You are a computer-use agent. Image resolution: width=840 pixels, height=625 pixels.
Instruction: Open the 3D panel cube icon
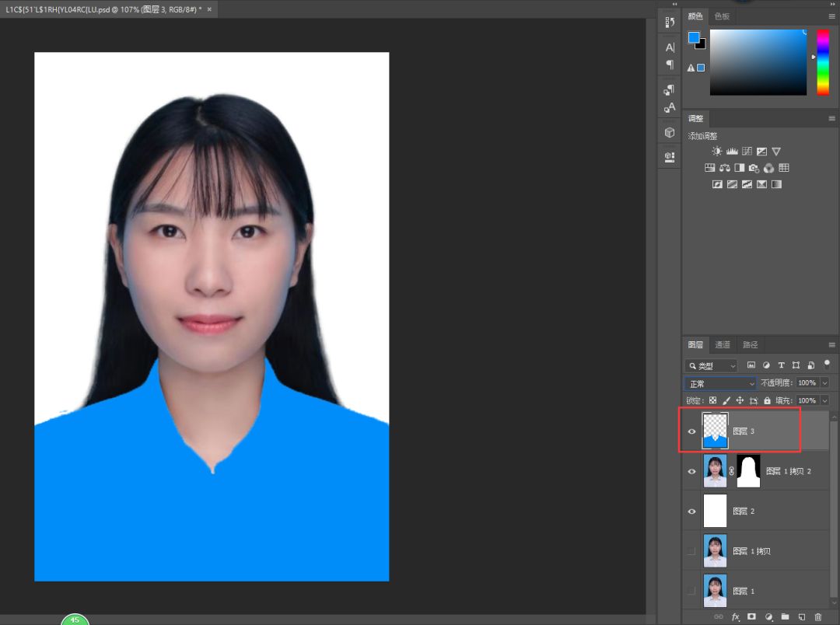[669, 133]
